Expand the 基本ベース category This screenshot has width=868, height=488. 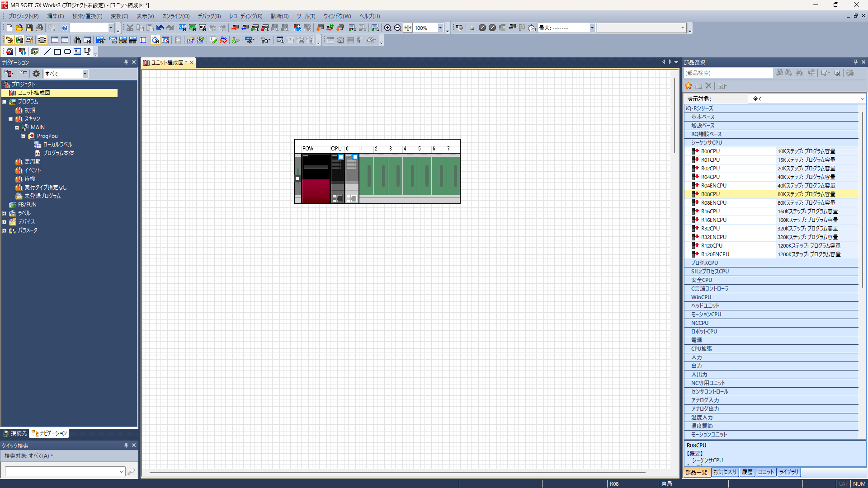tap(771, 117)
